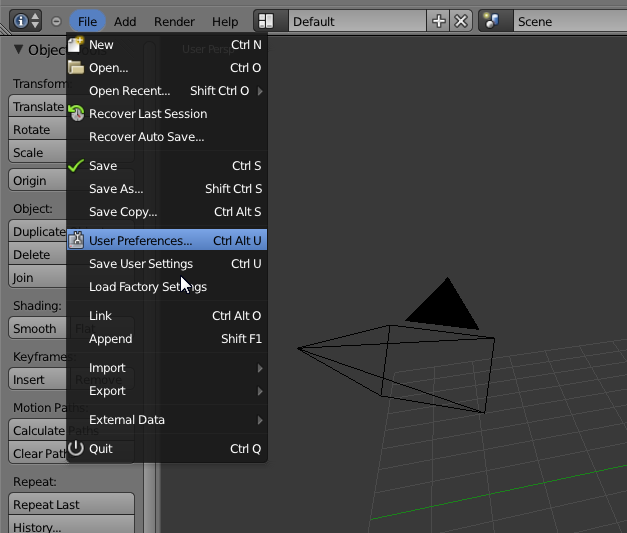The height and width of the screenshot is (533, 627).
Task: Open the History... button
Action: 71,525
